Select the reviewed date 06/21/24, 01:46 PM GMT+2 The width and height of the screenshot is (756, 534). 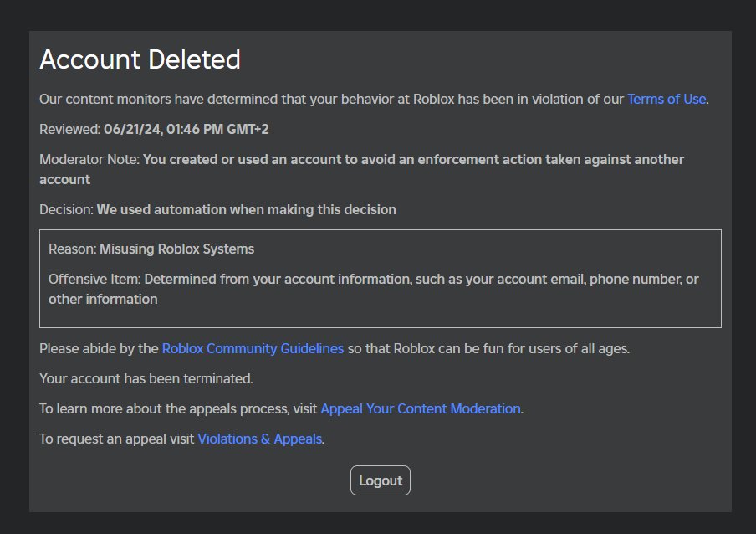(x=186, y=129)
